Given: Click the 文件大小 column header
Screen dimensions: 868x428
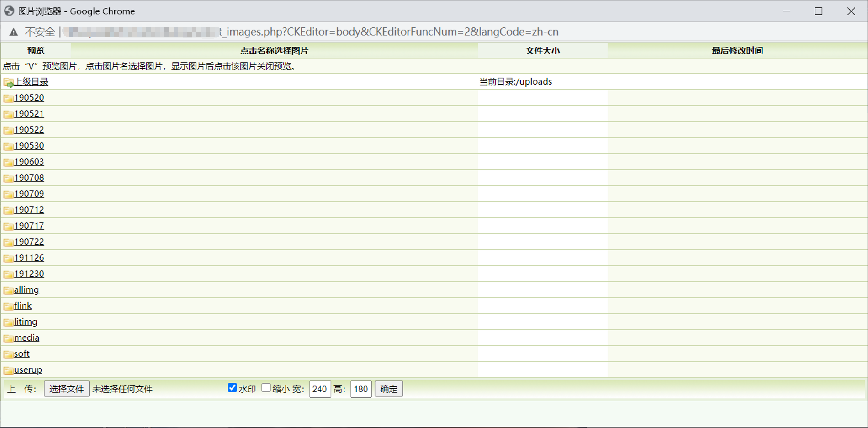Looking at the screenshot, I should click(543, 51).
